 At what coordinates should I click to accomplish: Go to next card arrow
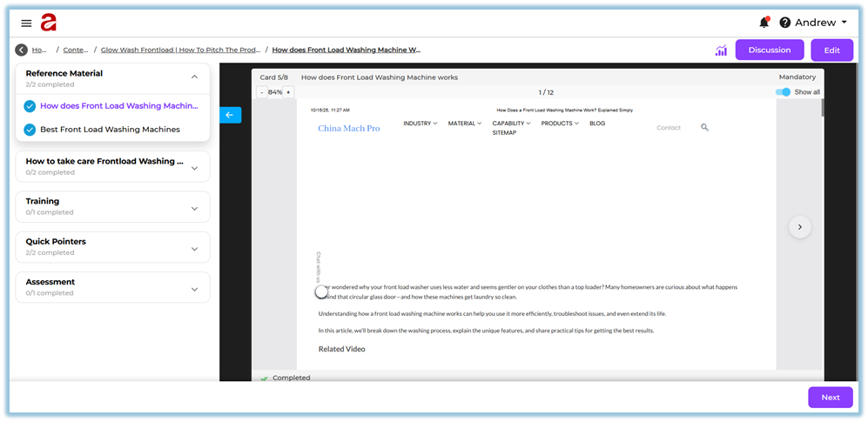[799, 227]
